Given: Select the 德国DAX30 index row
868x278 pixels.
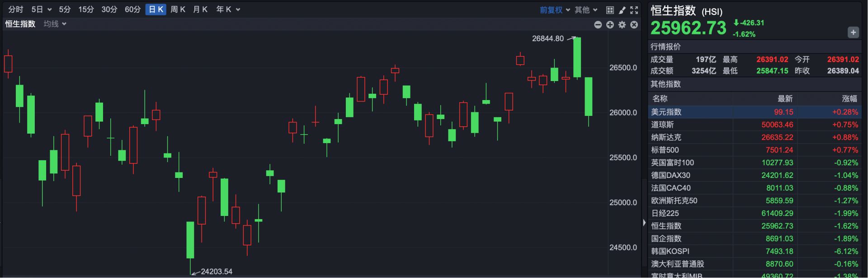Looking at the screenshot, I should [x=755, y=175].
